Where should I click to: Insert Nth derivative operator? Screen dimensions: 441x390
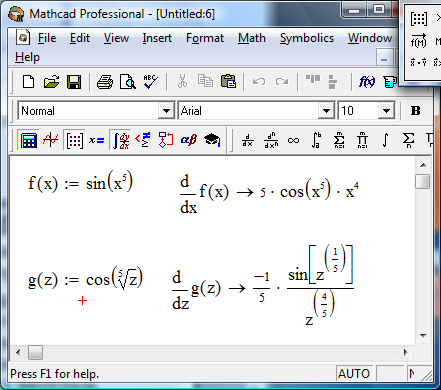(271, 140)
